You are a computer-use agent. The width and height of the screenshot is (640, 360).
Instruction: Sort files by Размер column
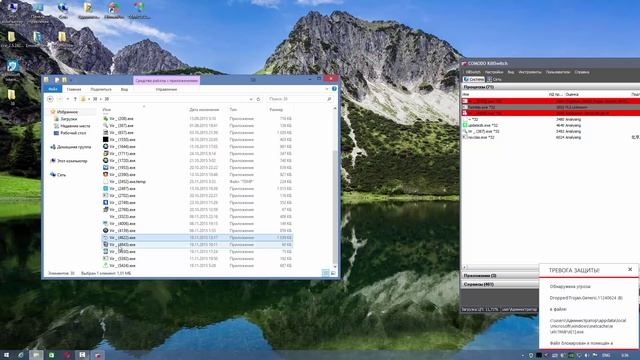(276, 110)
